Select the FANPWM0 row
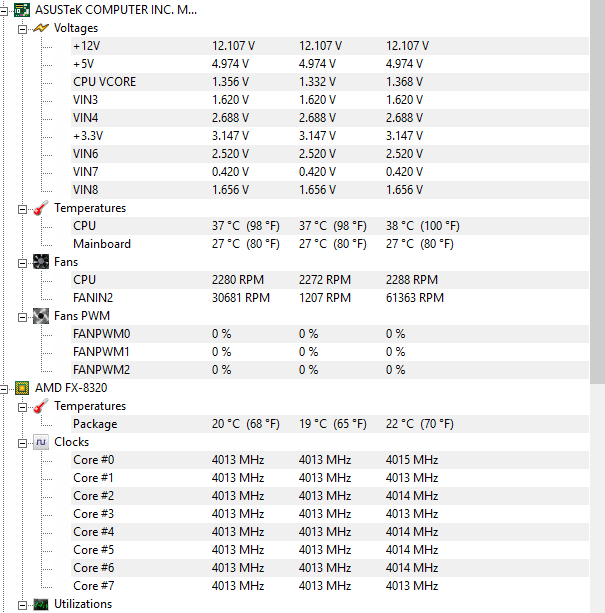Screen dimensions: 605x613 pyautogui.click(x=329, y=334)
